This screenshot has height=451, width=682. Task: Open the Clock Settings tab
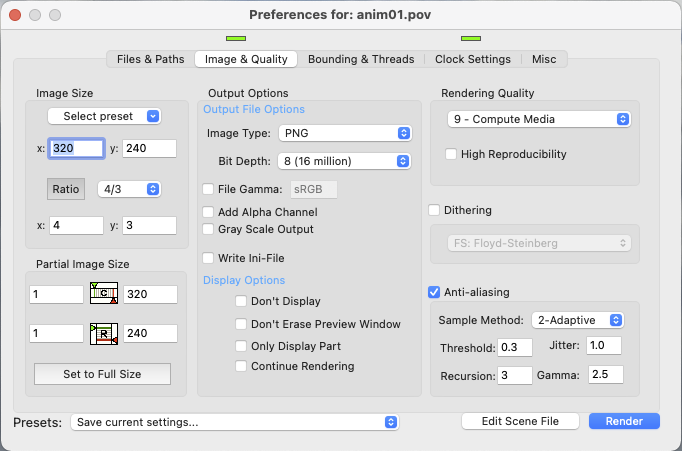point(473,59)
